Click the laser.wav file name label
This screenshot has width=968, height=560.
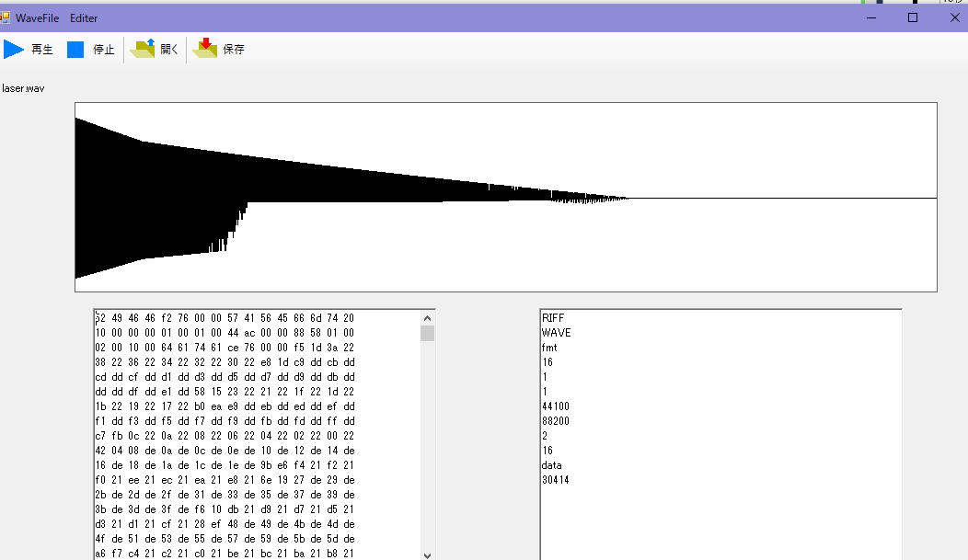[x=23, y=88]
